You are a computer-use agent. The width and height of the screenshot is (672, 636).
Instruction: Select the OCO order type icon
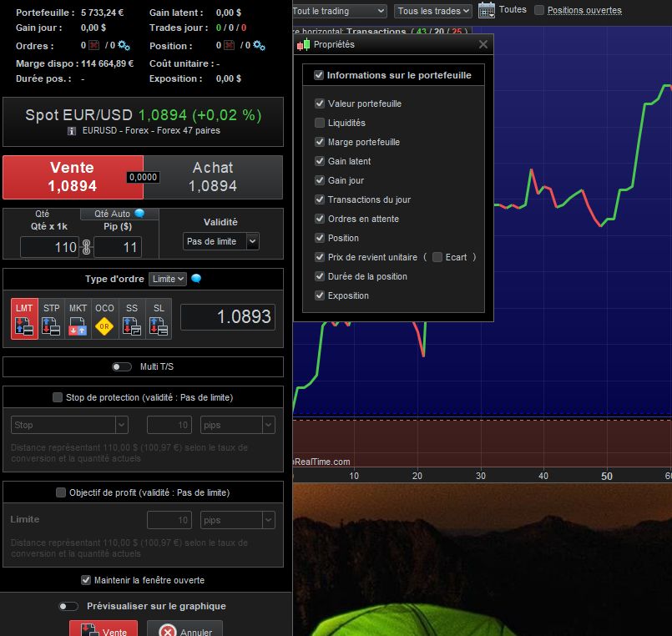[x=104, y=319]
